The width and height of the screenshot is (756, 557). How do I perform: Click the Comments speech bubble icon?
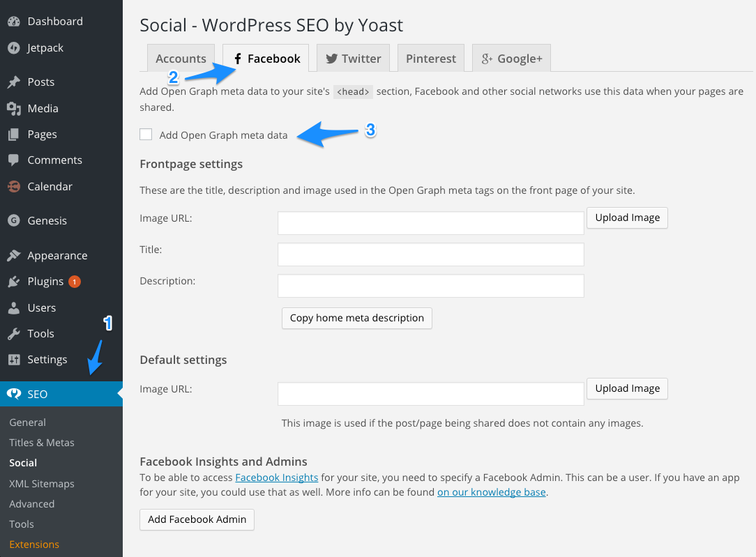click(14, 160)
